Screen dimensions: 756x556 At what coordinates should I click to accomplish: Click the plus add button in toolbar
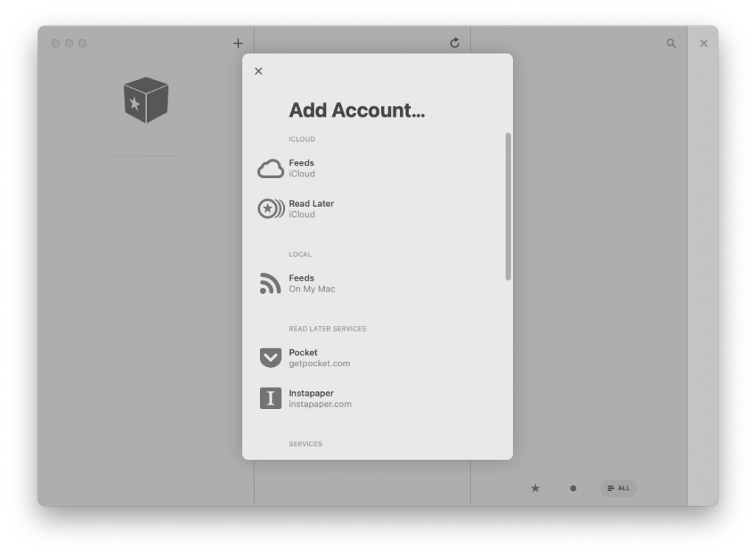[238, 44]
